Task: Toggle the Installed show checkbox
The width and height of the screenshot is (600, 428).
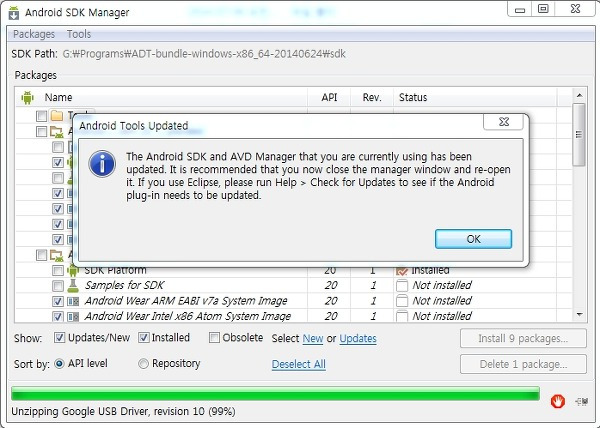Action: (x=143, y=338)
